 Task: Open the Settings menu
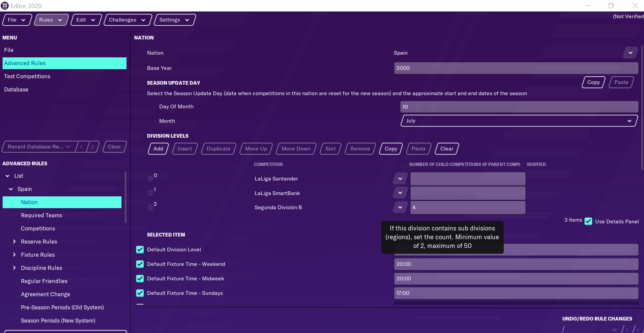tap(174, 20)
